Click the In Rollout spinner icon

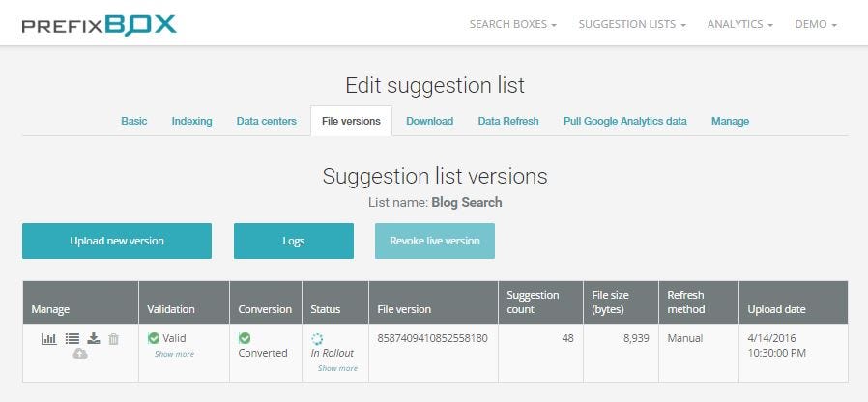pyautogui.click(x=317, y=339)
